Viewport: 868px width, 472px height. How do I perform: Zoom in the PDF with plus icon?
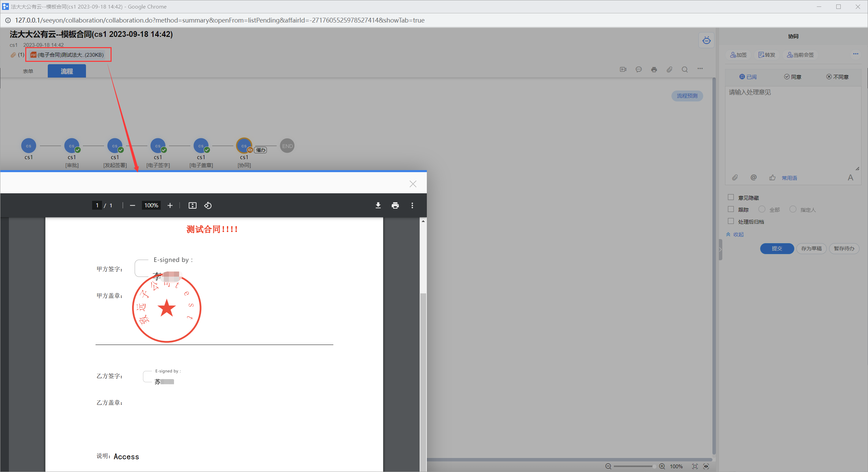point(170,205)
